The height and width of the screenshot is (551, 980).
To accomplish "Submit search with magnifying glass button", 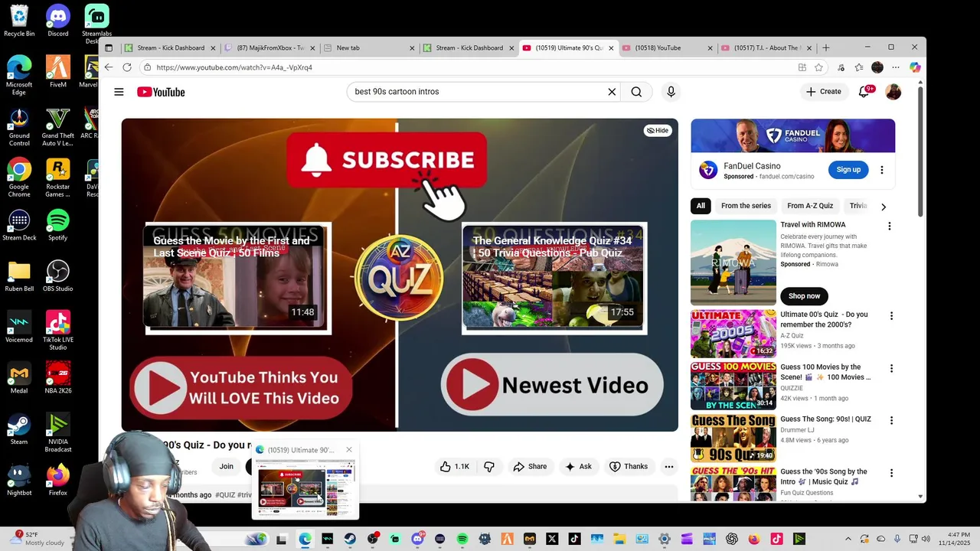I will click(636, 92).
